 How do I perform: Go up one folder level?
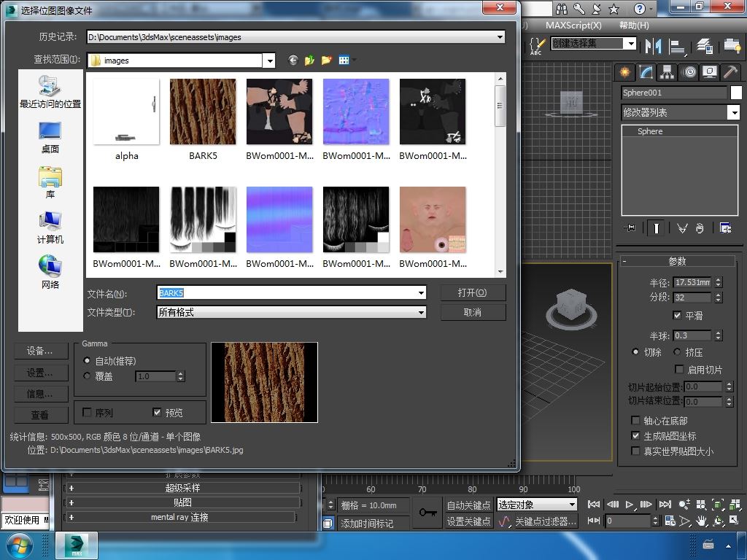tap(310, 61)
